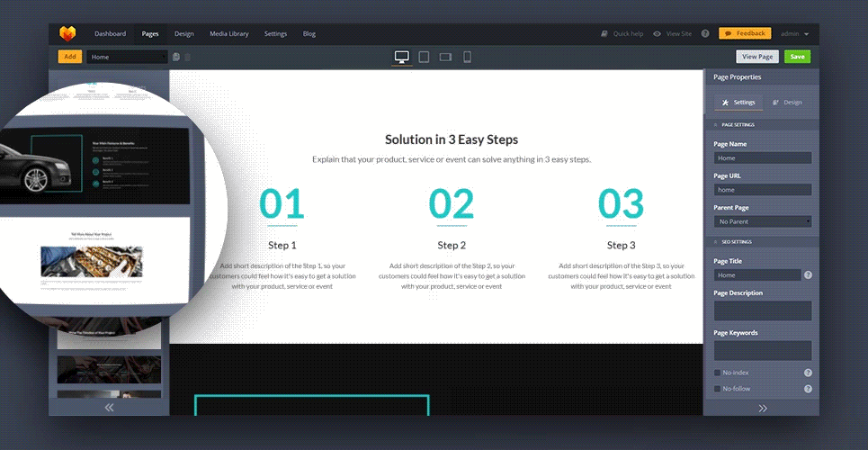Click the Step 3 title
The height and width of the screenshot is (450, 868).
click(622, 245)
